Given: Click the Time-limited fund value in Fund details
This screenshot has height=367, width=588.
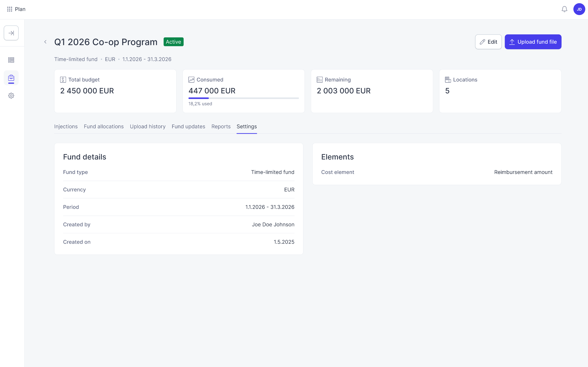Looking at the screenshot, I should (272, 172).
